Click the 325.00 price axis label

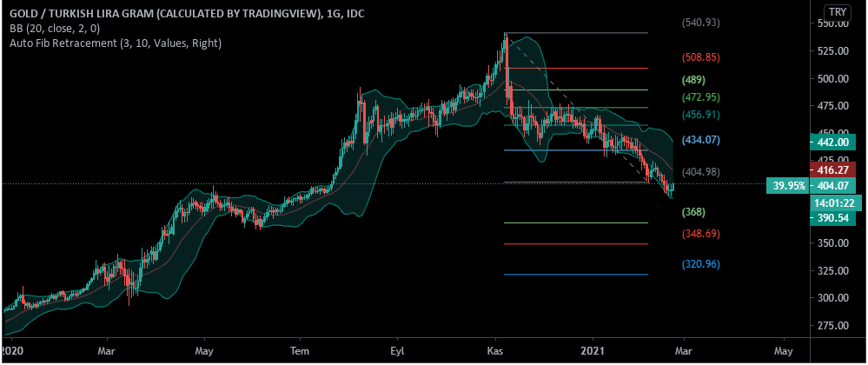point(833,271)
